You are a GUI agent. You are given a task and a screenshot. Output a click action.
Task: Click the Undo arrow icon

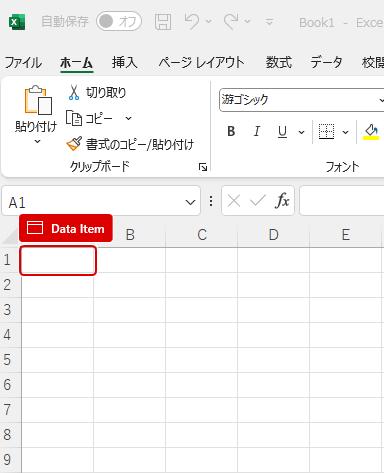point(192,21)
